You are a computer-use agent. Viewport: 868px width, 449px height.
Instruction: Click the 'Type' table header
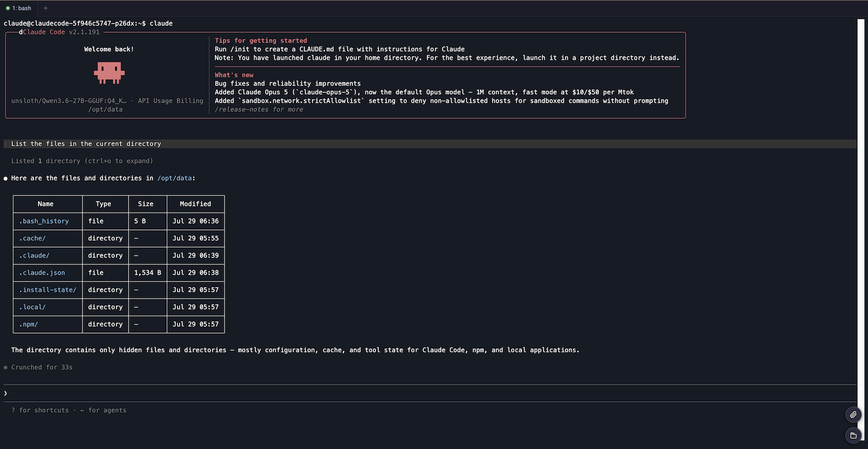tap(104, 204)
